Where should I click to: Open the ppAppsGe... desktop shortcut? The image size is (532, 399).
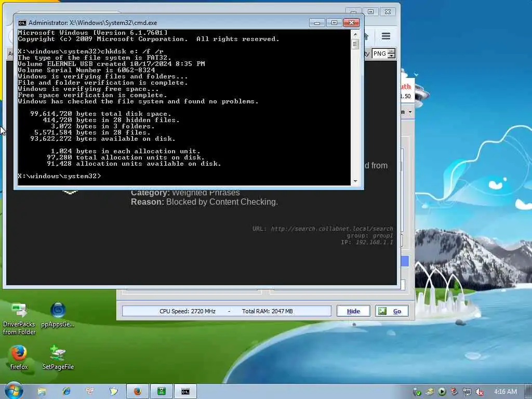(58, 314)
